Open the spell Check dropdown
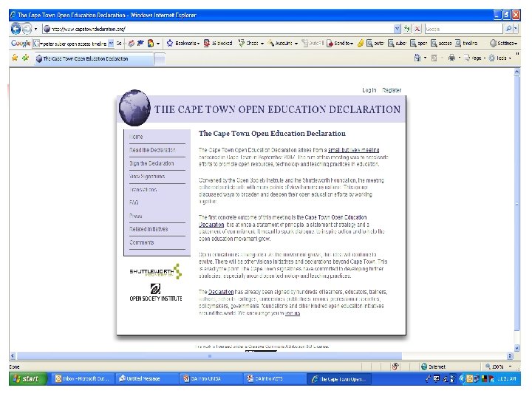 pos(250,43)
